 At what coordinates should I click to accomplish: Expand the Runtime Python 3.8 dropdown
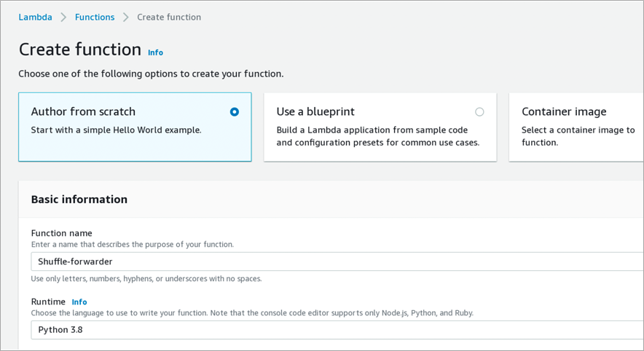point(337,330)
